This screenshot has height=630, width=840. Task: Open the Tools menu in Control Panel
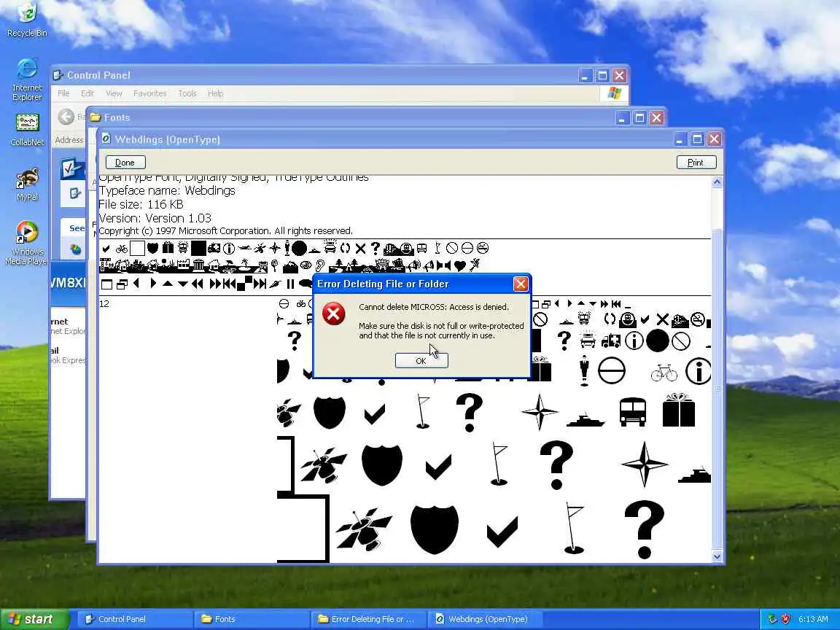click(187, 93)
